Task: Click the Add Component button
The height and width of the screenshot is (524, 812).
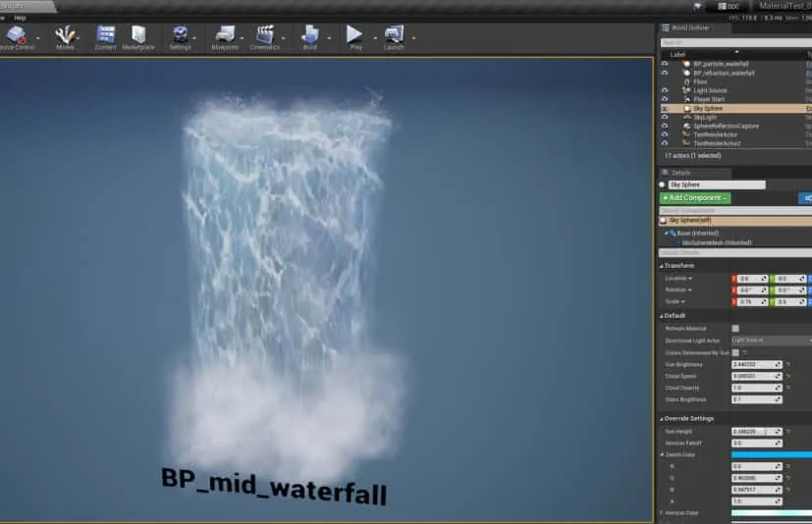Action: tap(695, 198)
